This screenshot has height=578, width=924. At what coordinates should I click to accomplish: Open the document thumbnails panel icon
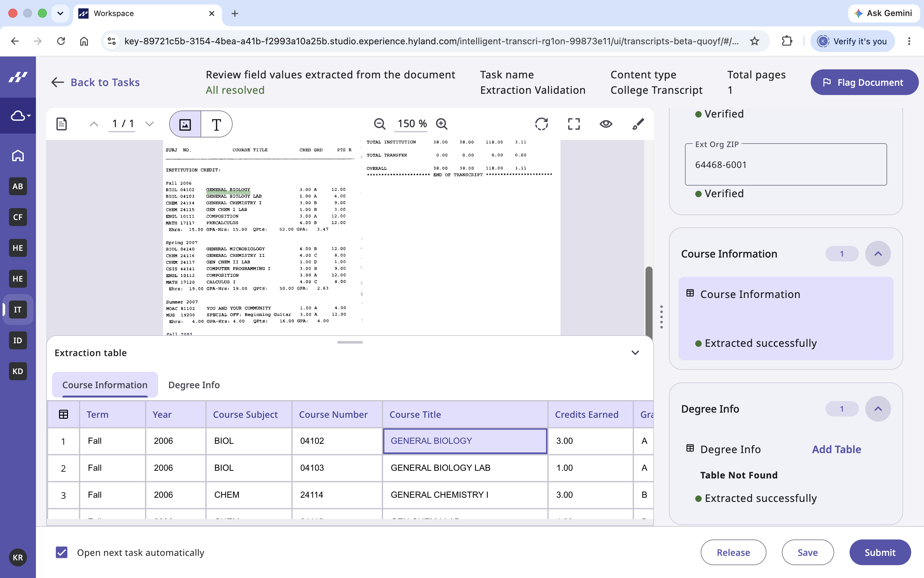62,124
